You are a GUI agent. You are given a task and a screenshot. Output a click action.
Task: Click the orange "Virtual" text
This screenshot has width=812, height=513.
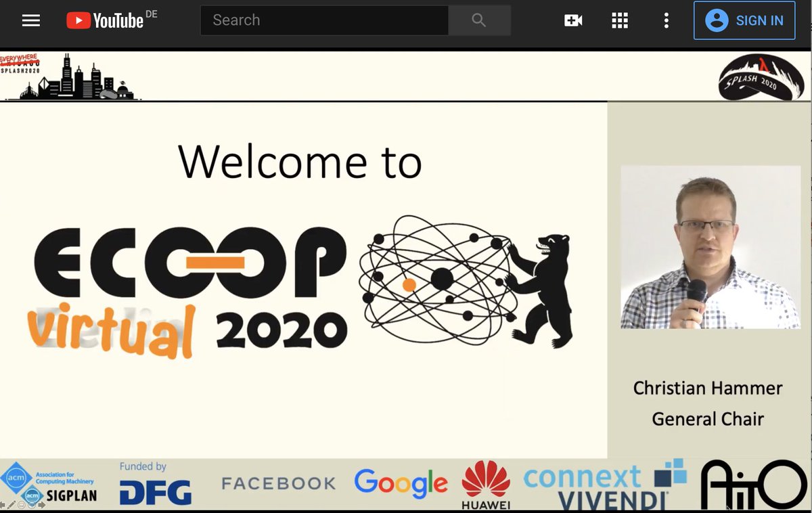coord(112,331)
